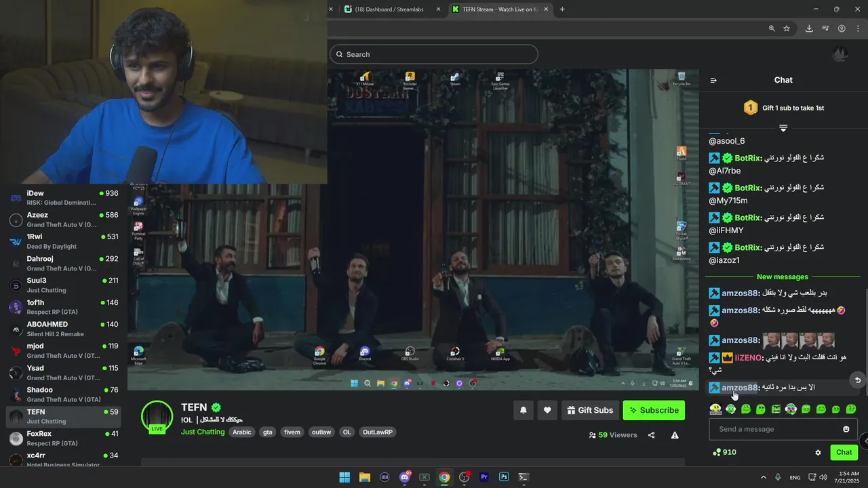The height and width of the screenshot is (488, 868).
Task: Select the OutLawRP tag
Action: [378, 432]
